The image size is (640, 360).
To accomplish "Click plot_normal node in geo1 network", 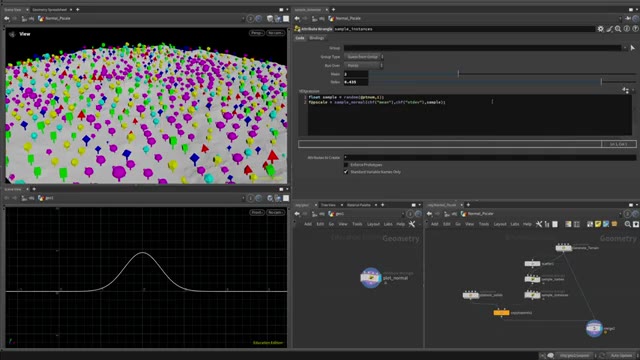I will pyautogui.click(x=371, y=278).
